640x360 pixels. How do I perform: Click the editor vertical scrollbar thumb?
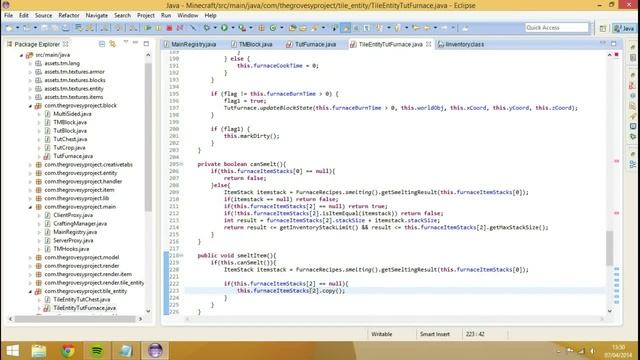pos(609,248)
